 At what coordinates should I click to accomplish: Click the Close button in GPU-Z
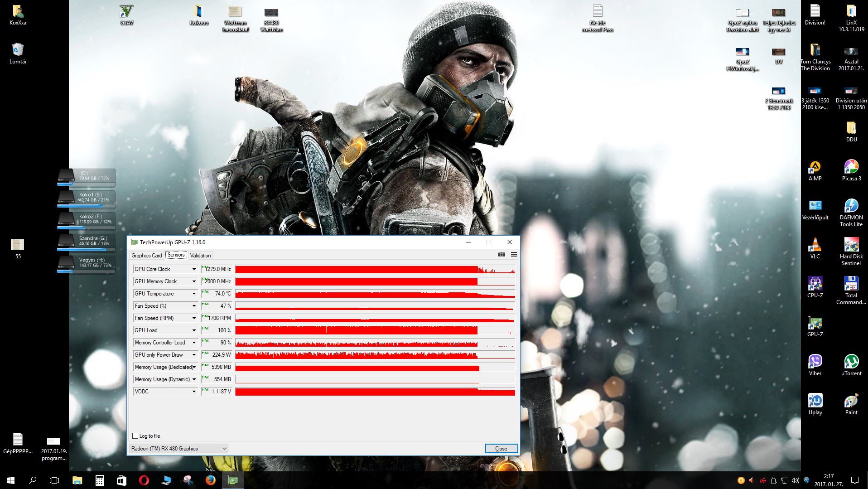[501, 449]
